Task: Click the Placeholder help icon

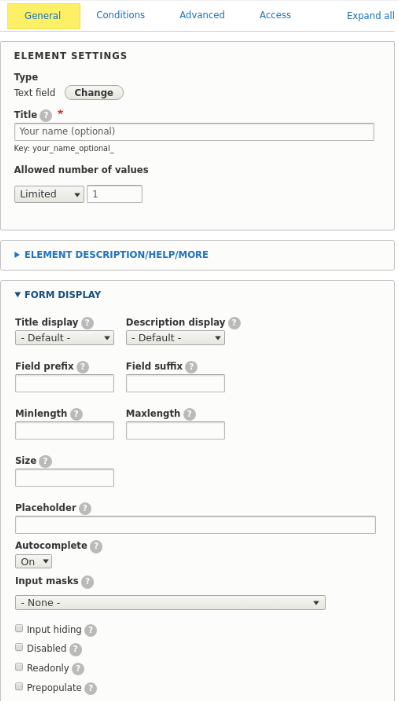Action: (85, 509)
